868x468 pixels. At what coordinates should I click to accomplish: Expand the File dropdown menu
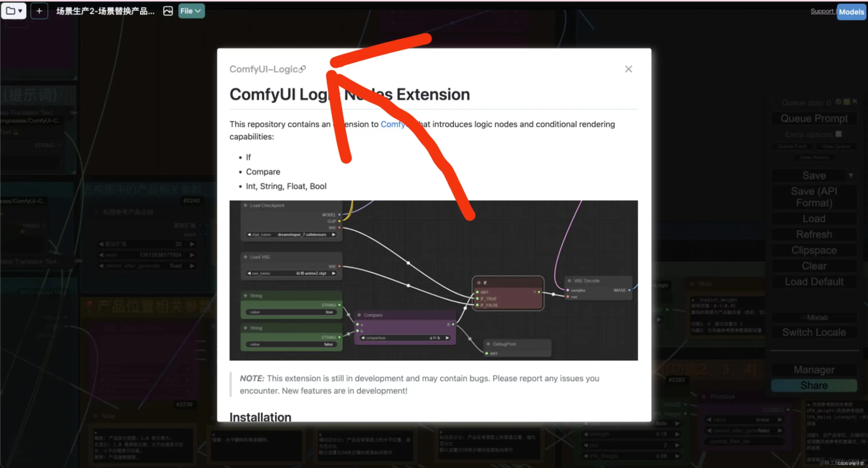[191, 11]
